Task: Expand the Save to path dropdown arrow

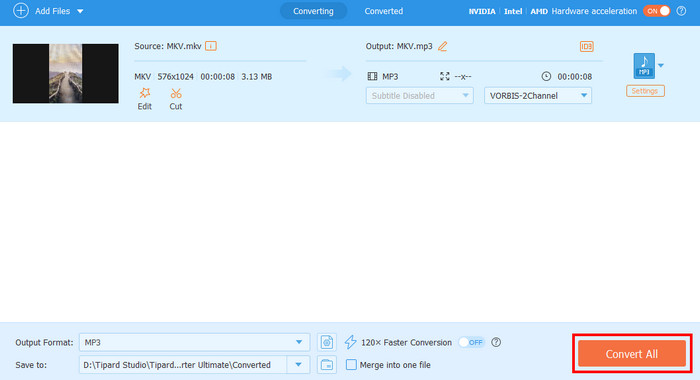Action: pyautogui.click(x=298, y=365)
